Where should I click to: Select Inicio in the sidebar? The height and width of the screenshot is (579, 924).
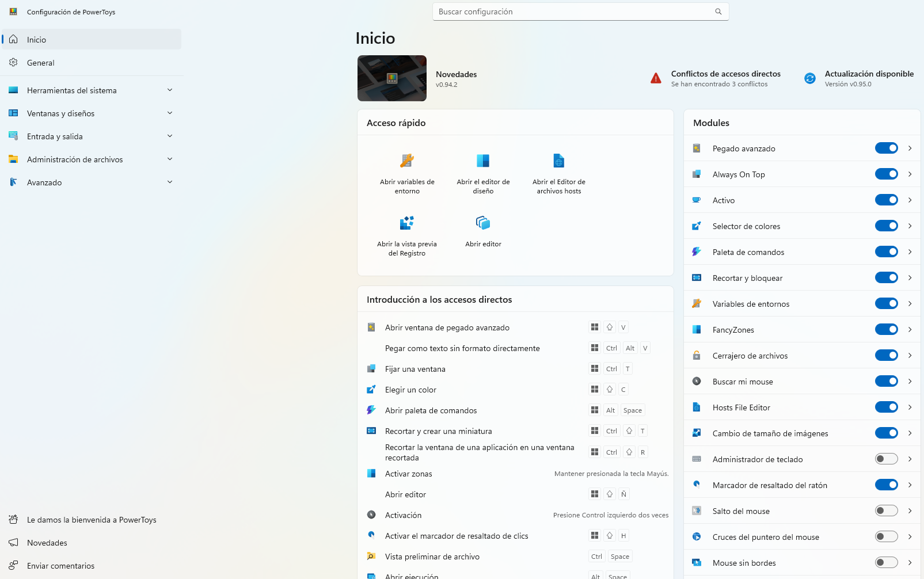point(37,39)
